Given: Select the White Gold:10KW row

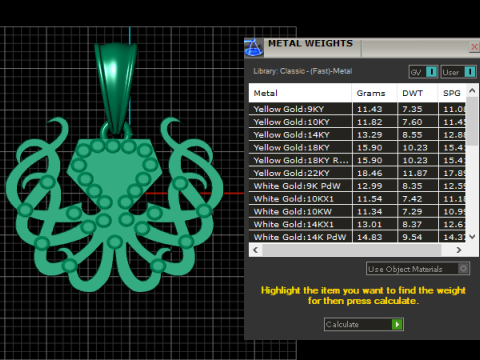Looking at the screenshot, I should pyautogui.click(x=357, y=211).
